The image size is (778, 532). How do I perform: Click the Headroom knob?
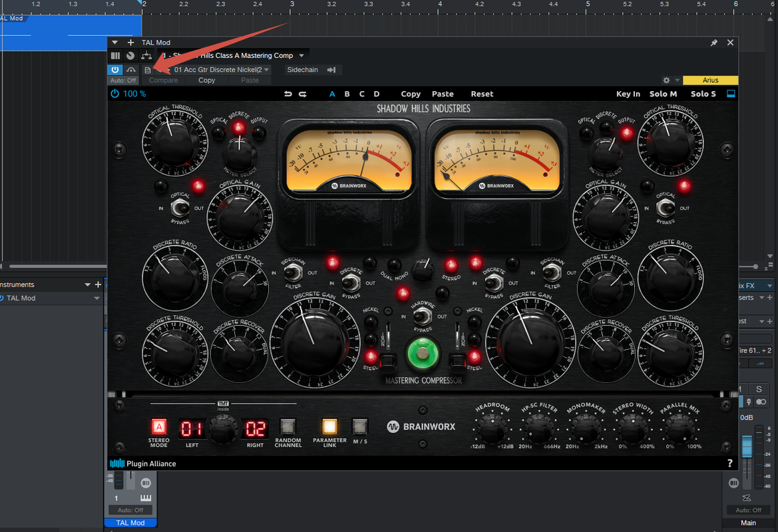[x=492, y=429]
